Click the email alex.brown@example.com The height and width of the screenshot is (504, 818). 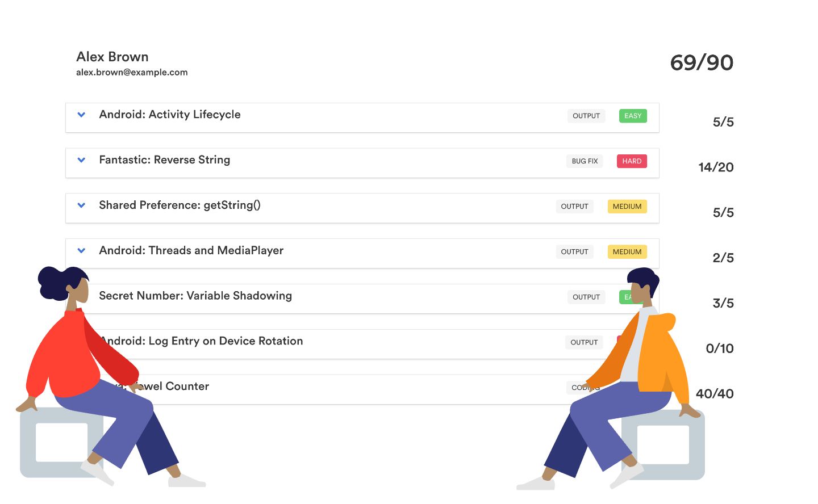pos(132,72)
